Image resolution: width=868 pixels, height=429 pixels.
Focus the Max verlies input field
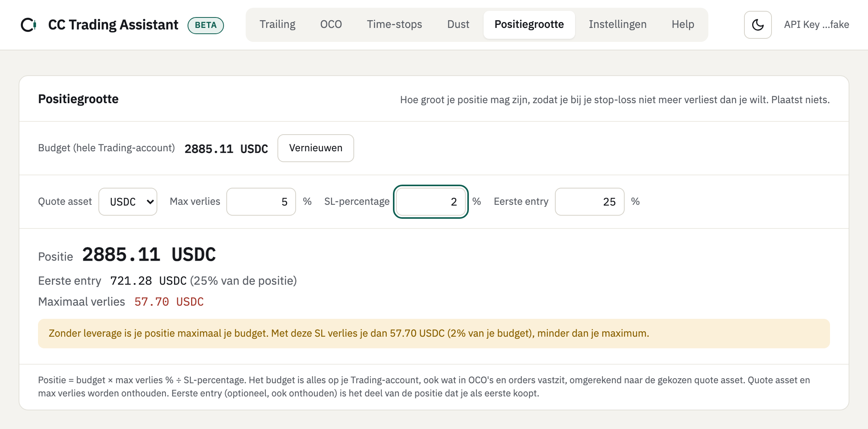(261, 202)
